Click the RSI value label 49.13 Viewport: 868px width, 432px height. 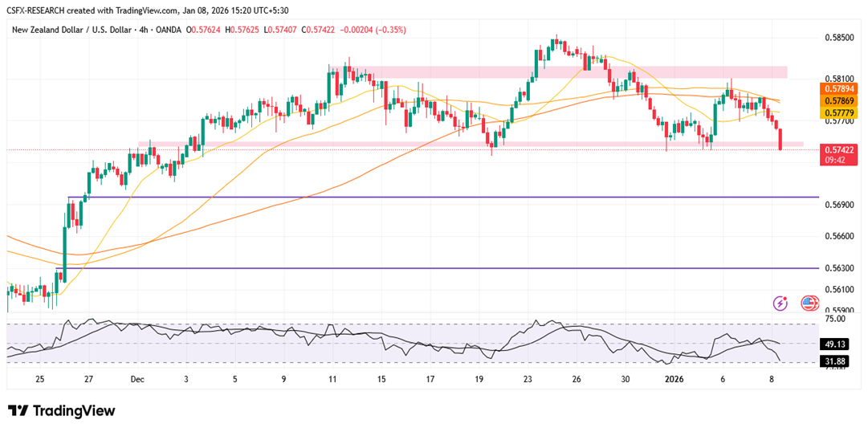839,344
